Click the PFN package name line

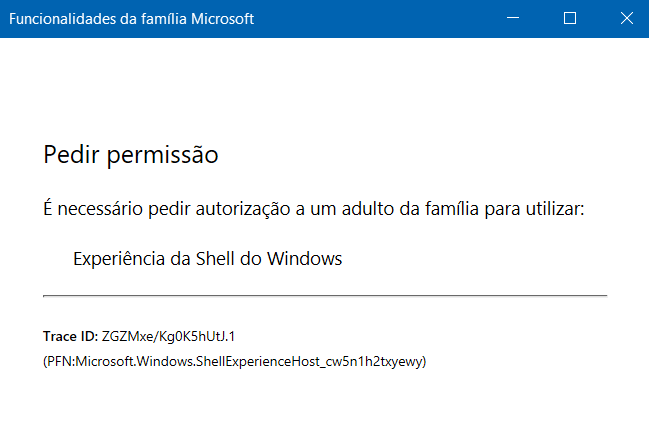pyautogui.click(x=235, y=361)
